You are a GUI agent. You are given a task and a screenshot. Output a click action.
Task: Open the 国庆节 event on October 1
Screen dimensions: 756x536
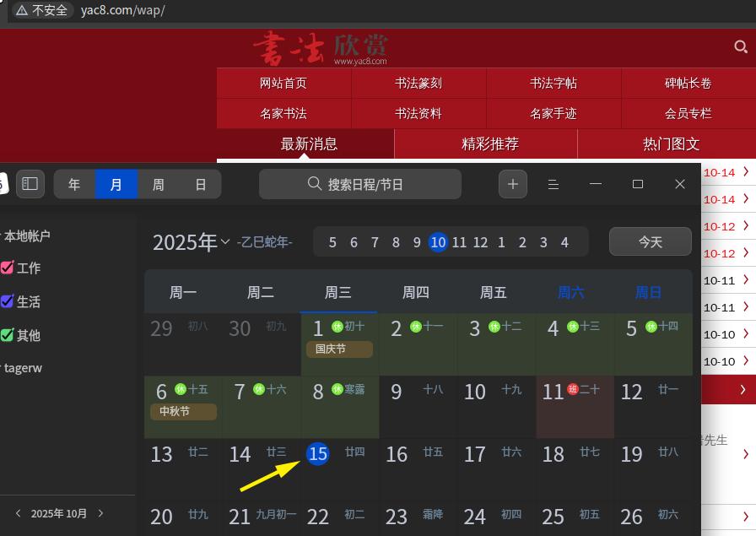point(339,349)
